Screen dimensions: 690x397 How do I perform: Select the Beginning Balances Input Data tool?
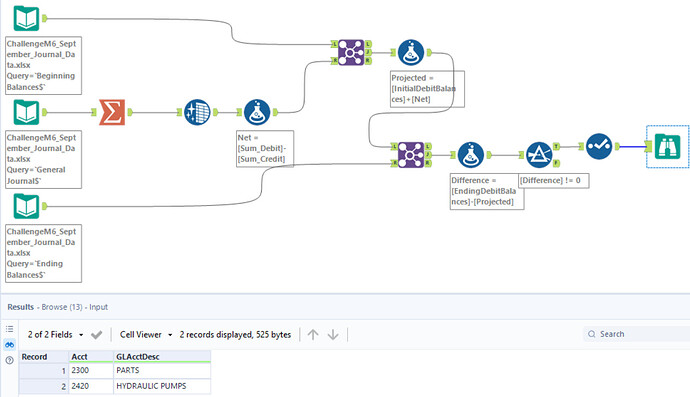click(x=26, y=18)
